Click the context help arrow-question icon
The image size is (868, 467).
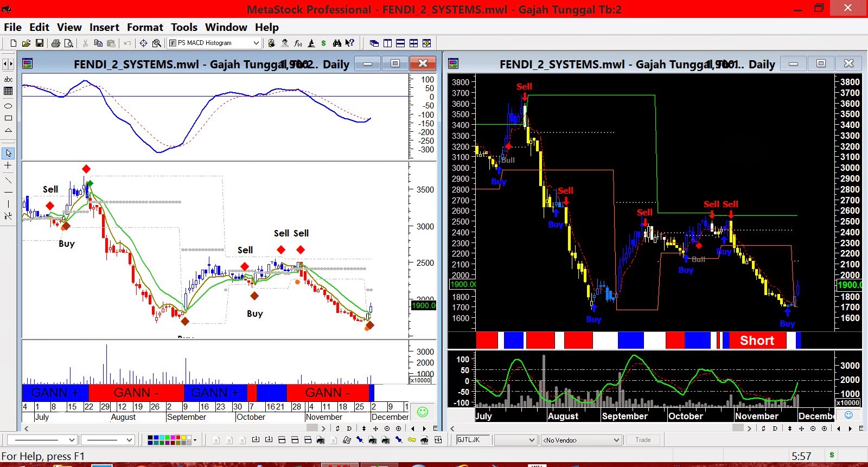(x=350, y=43)
